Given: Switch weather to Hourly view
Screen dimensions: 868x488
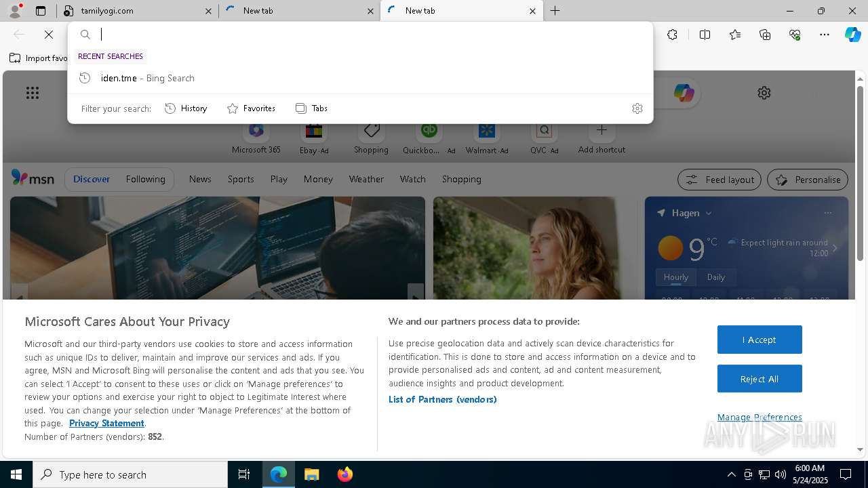Looking at the screenshot, I should click(x=675, y=277).
